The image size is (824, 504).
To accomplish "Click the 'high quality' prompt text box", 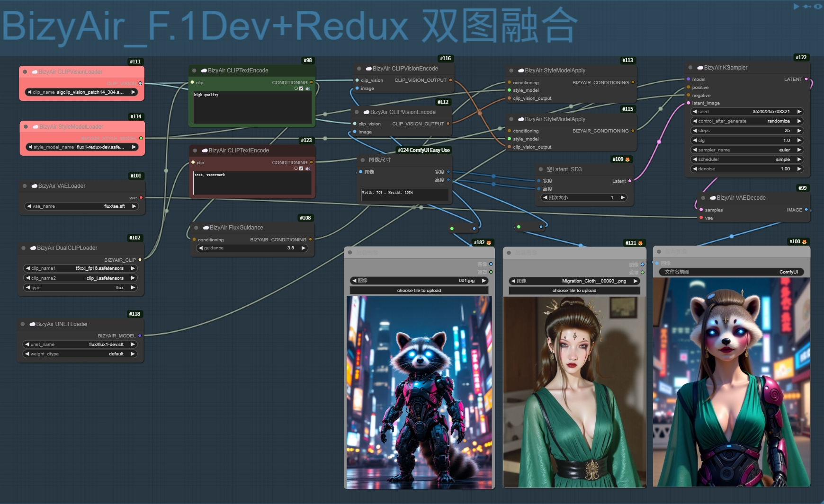I will (x=252, y=108).
